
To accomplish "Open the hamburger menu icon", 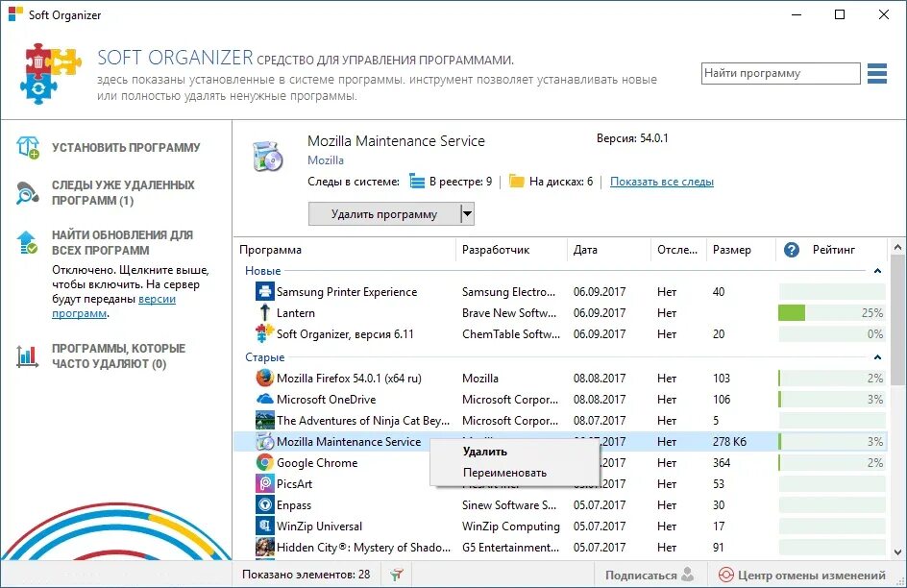I will click(x=877, y=73).
